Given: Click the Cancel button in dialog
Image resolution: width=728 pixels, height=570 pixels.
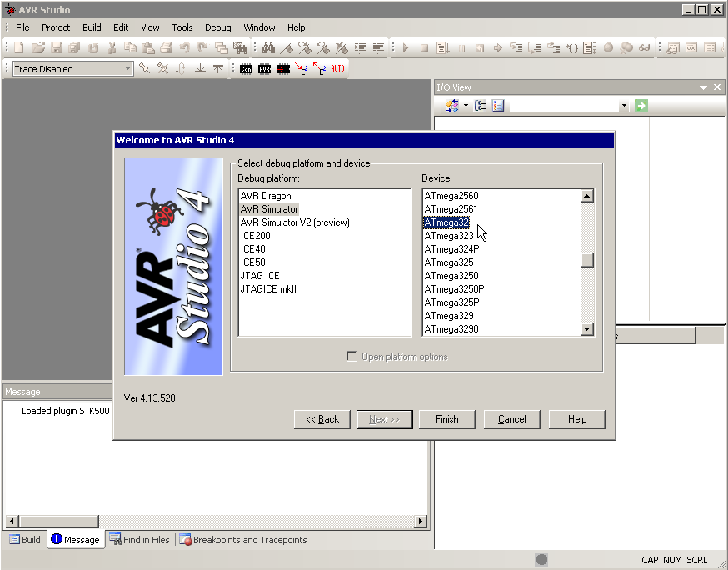Looking at the screenshot, I should pyautogui.click(x=511, y=419).
